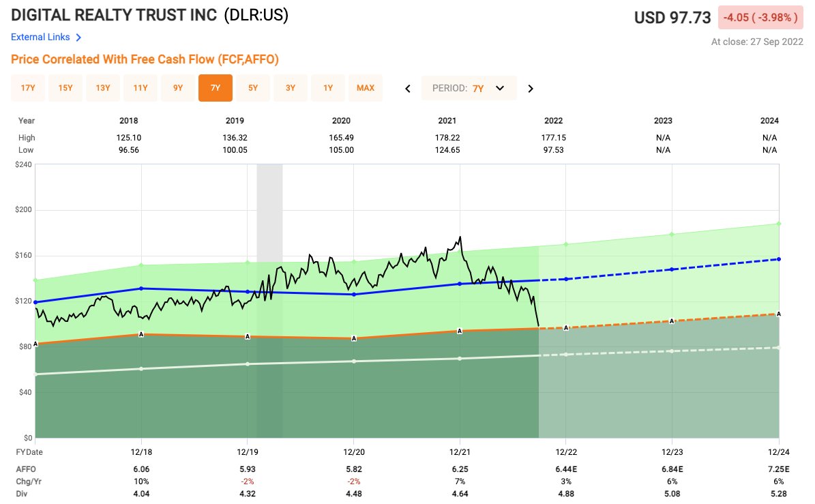Click the 2021 High value 178.22
Viewport: 815px width, 504px height.
pos(447,138)
